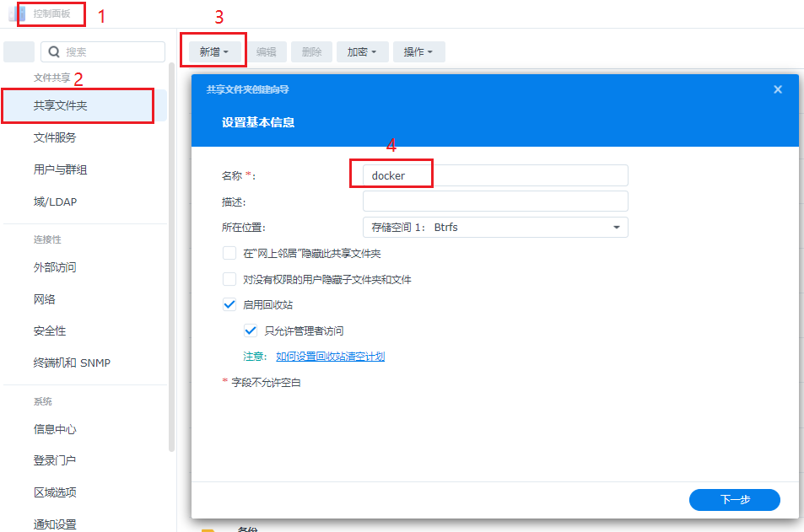The height and width of the screenshot is (532, 804).
Task: Click the sidebar vertical scrollbar
Action: pyautogui.click(x=171, y=256)
